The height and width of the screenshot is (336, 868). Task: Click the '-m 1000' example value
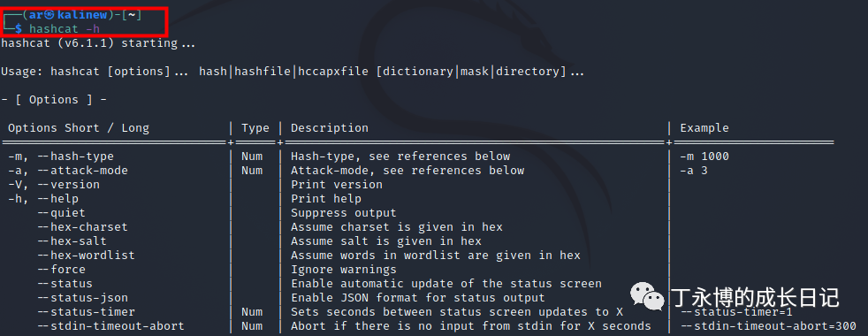pyautogui.click(x=704, y=157)
